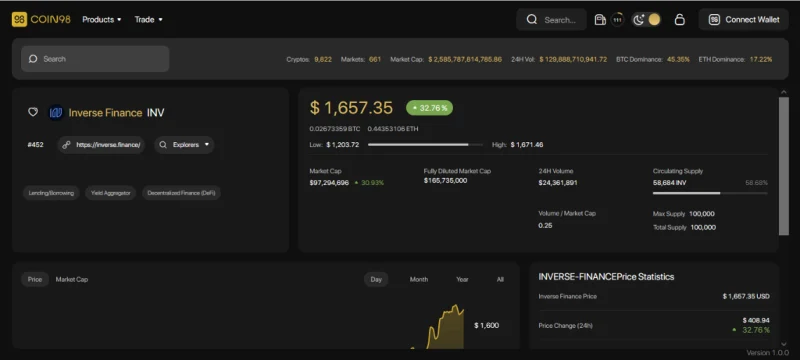Click the magnifier icon in Explorers button
The height and width of the screenshot is (360, 800).
pyautogui.click(x=163, y=145)
